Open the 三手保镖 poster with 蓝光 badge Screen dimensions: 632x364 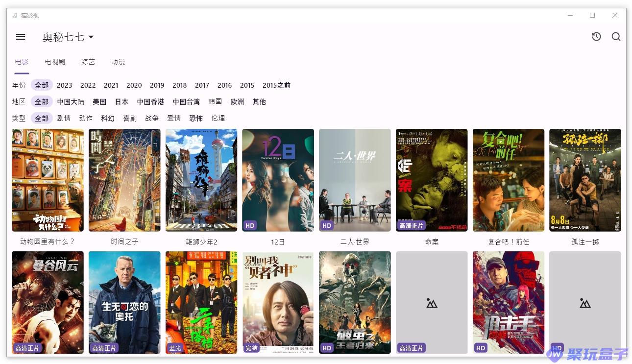click(x=201, y=303)
